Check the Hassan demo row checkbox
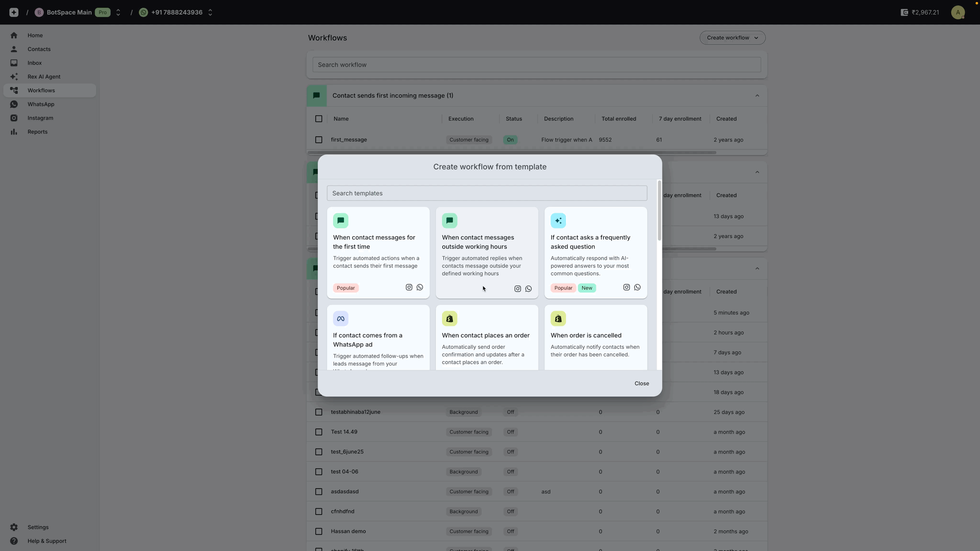The width and height of the screenshot is (980, 551). click(x=318, y=531)
